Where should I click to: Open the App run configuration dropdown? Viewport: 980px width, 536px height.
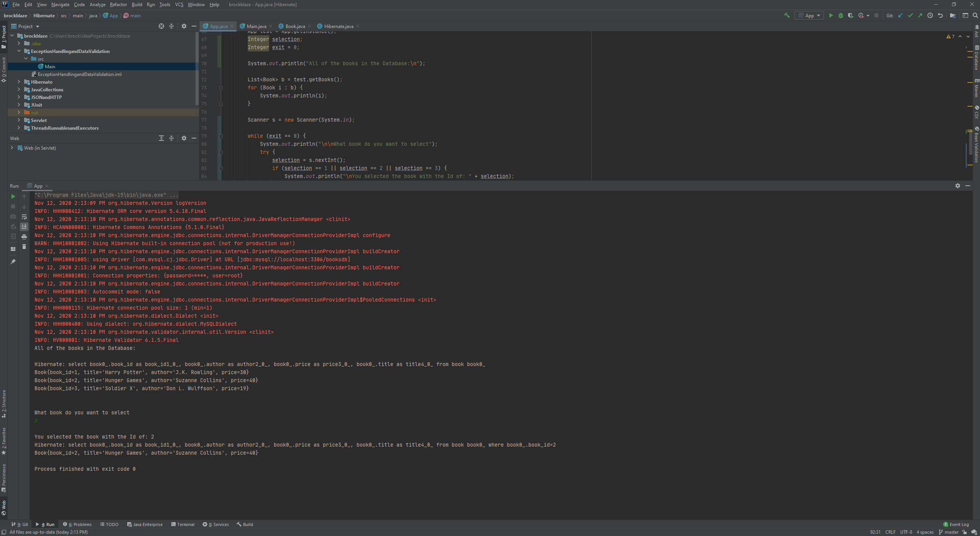(x=809, y=15)
